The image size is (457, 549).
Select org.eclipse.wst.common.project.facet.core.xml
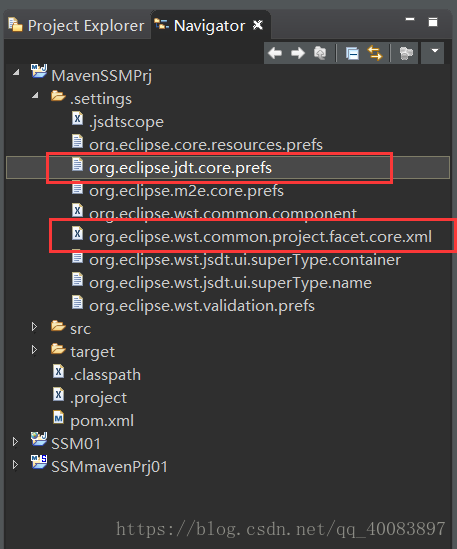[260, 237]
